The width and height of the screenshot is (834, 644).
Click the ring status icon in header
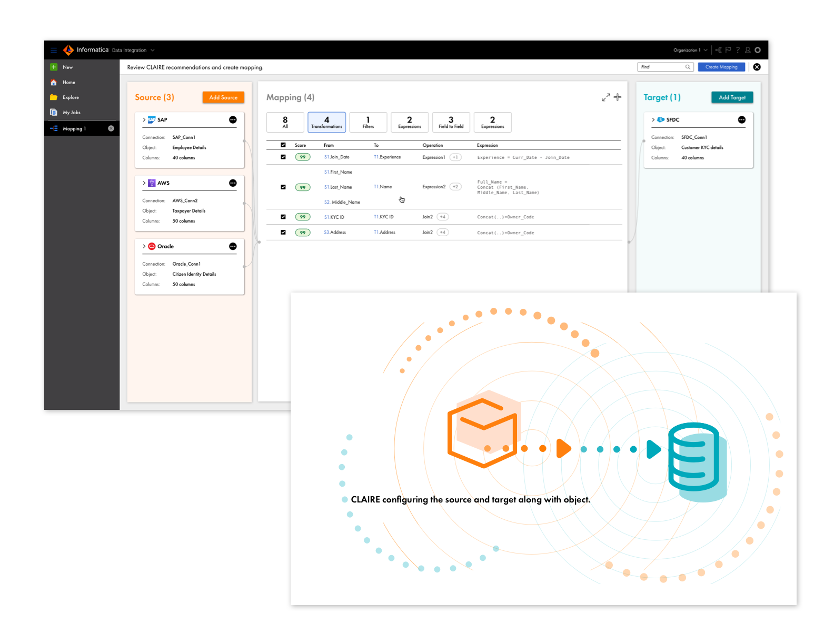click(x=758, y=50)
